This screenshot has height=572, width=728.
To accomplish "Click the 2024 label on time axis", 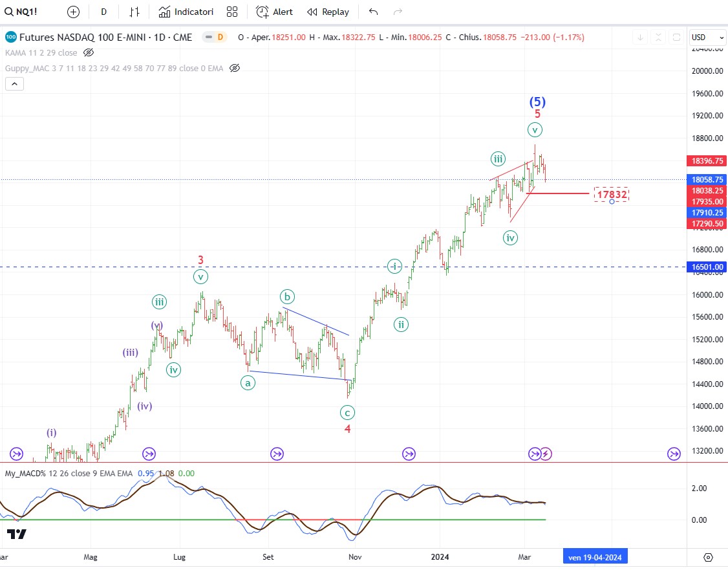I will click(x=440, y=556).
